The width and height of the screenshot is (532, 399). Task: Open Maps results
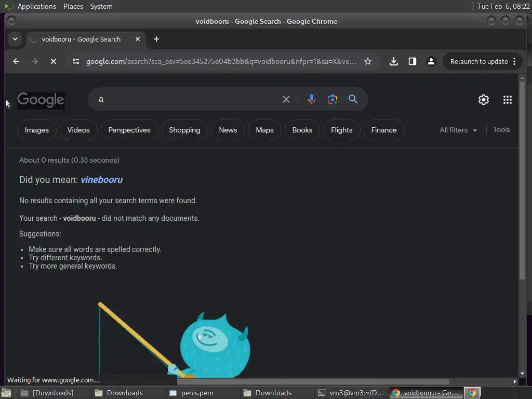coord(264,130)
